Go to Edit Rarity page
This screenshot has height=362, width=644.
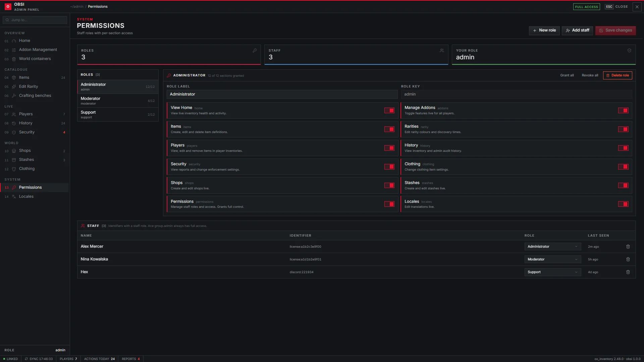(x=35, y=87)
